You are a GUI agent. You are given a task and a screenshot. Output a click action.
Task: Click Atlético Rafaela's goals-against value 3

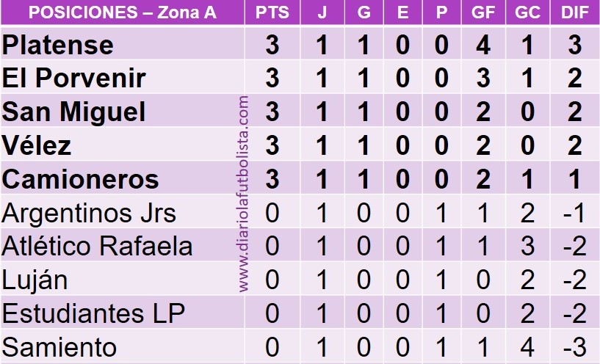tap(528, 246)
